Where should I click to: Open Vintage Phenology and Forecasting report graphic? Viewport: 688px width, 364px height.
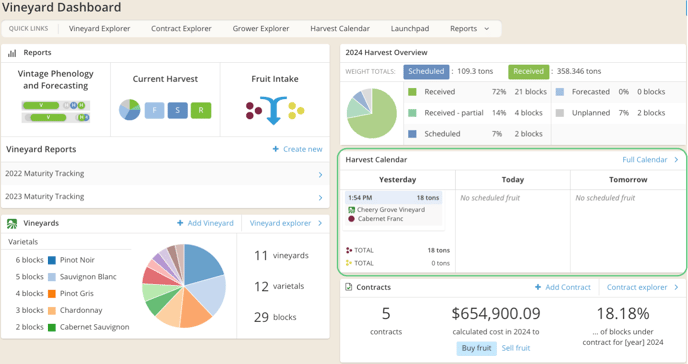pyautogui.click(x=56, y=111)
